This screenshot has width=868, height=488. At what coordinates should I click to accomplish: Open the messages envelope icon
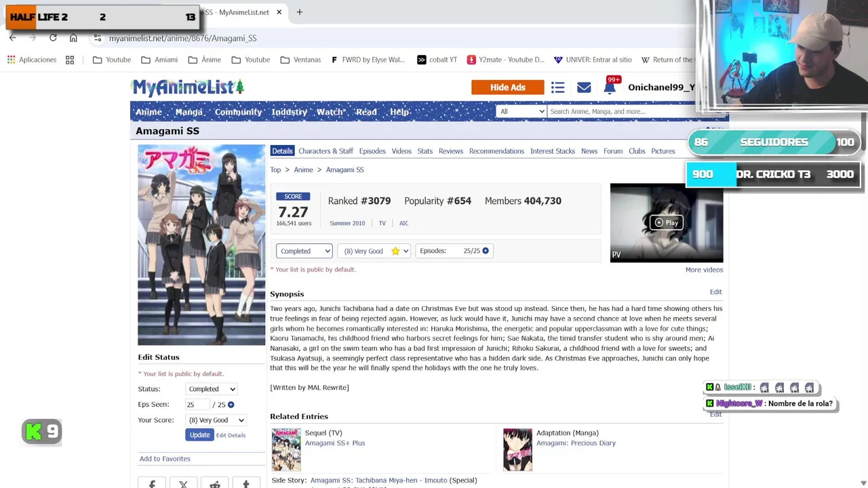tap(584, 87)
